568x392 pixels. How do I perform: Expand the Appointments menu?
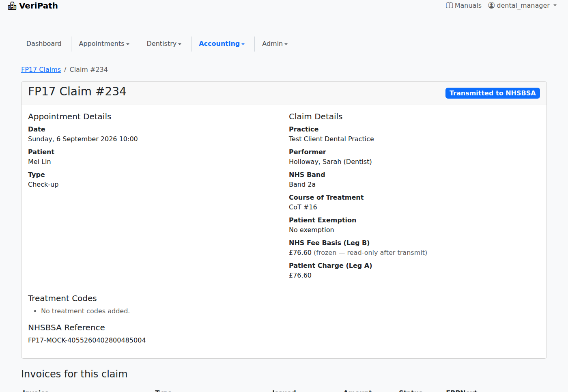(x=104, y=43)
